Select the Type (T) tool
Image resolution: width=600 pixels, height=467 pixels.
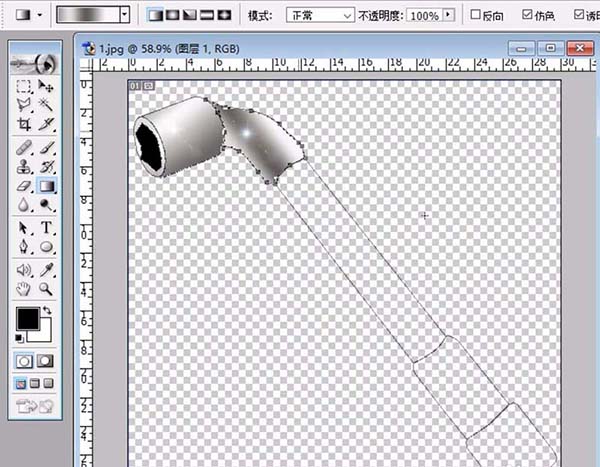click(x=46, y=228)
